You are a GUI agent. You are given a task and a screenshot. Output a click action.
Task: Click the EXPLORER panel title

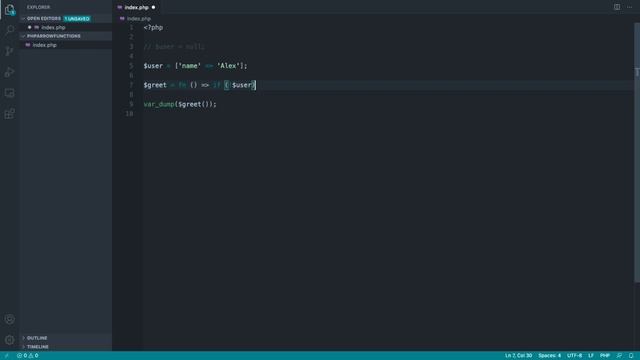[38, 7]
